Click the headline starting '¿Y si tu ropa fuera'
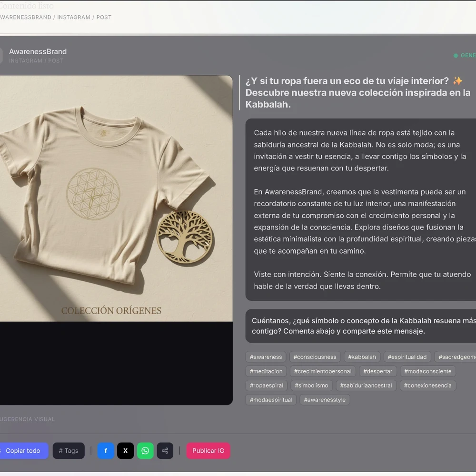 358,93
